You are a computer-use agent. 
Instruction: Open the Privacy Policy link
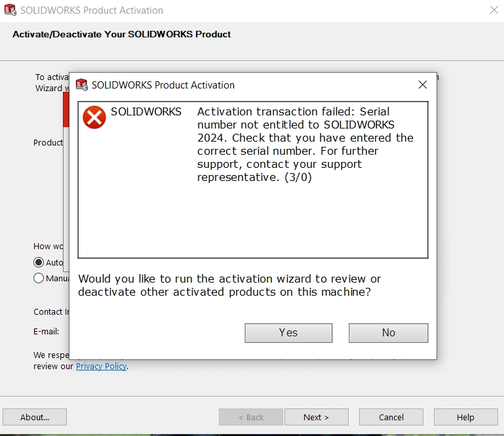[101, 367]
